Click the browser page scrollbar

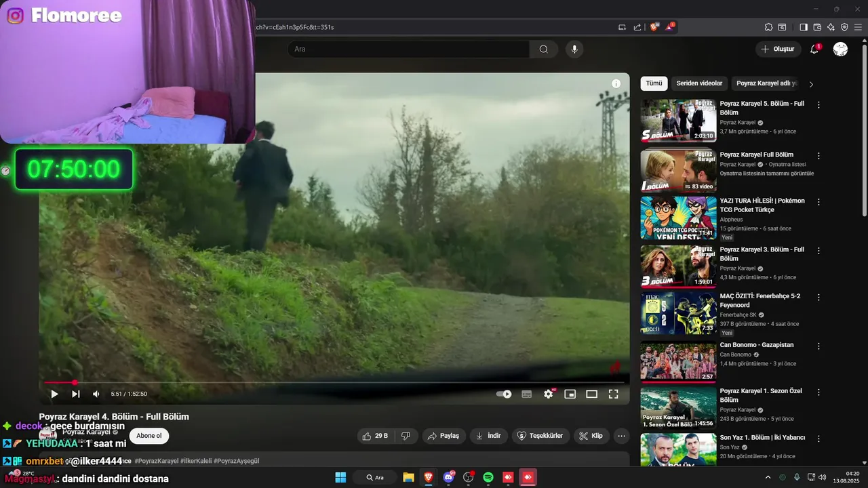[864, 129]
